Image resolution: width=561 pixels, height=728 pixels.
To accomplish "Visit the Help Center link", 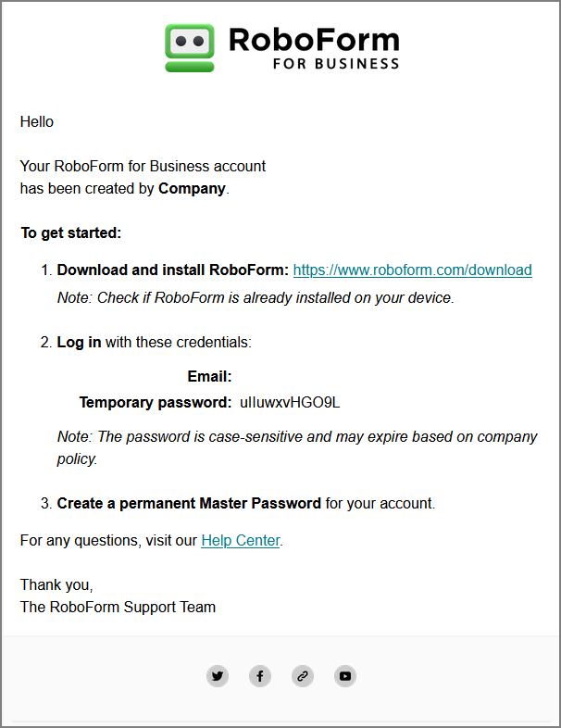I will coord(240,540).
